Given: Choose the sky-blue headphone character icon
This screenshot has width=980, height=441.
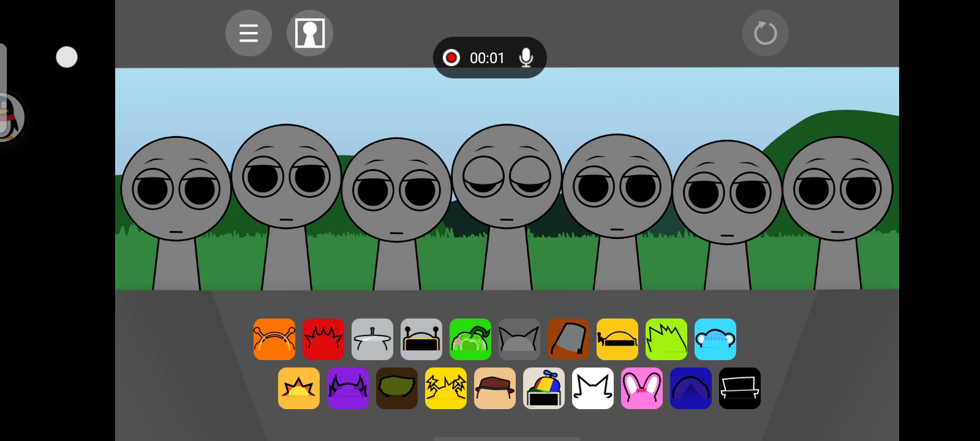Looking at the screenshot, I should point(715,339).
